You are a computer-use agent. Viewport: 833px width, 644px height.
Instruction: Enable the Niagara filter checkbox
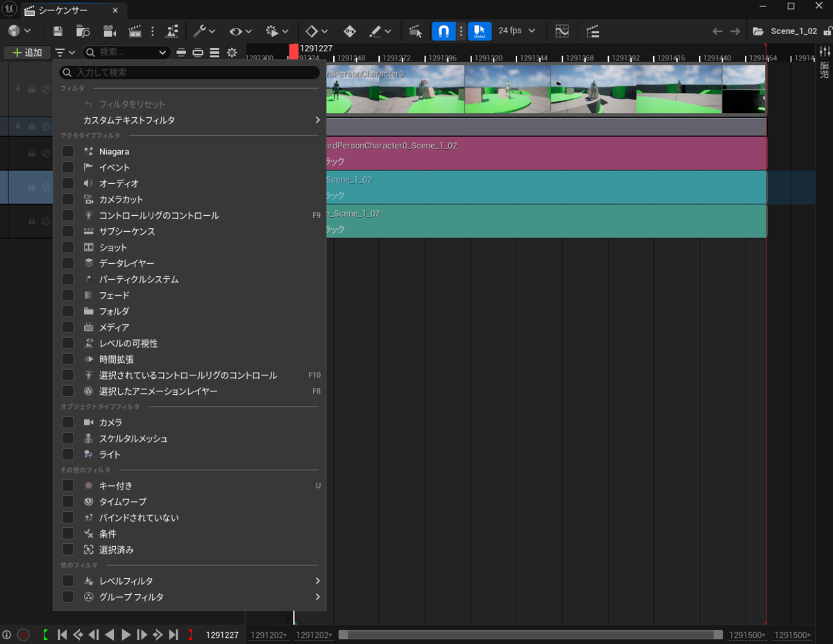coord(68,151)
